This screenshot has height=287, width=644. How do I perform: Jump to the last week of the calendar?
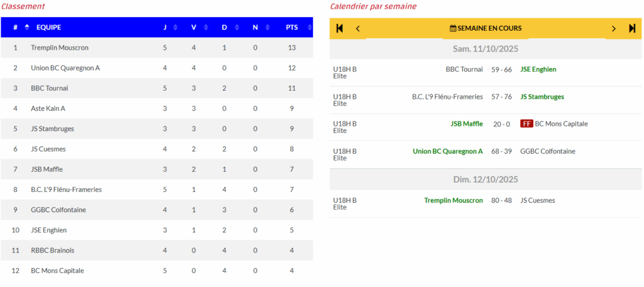pyautogui.click(x=632, y=28)
